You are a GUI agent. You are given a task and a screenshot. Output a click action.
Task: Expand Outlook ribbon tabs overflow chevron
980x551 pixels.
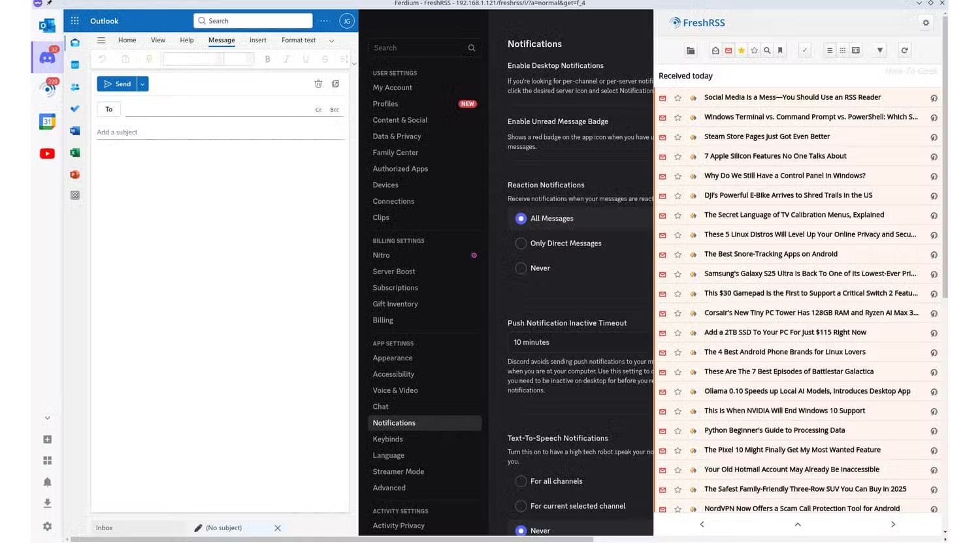tap(331, 40)
